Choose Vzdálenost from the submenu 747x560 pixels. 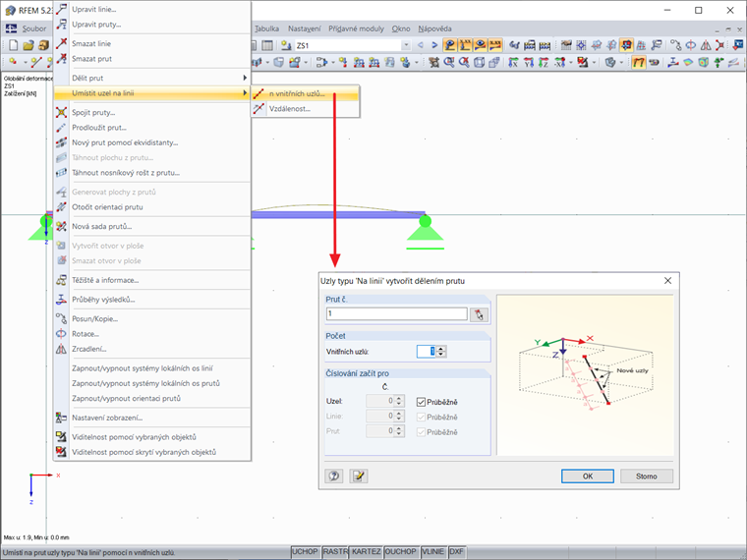305,109
